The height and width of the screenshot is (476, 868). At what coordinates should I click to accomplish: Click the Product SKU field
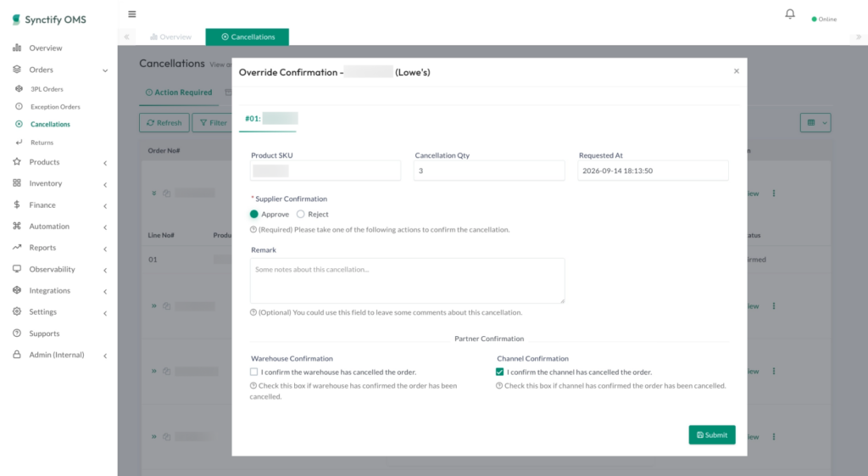pos(325,171)
